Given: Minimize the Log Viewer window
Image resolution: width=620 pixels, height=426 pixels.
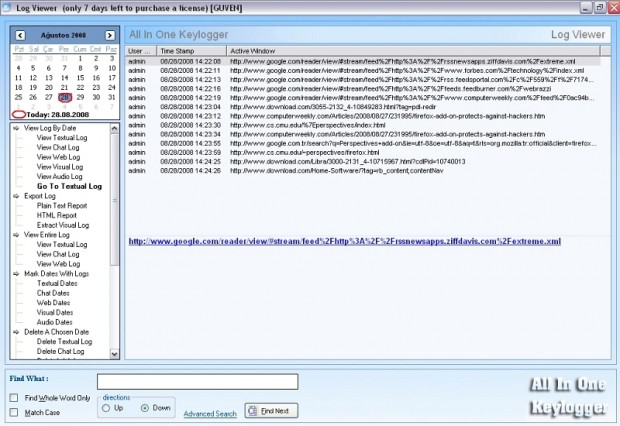Looking at the screenshot, I should (x=586, y=7).
